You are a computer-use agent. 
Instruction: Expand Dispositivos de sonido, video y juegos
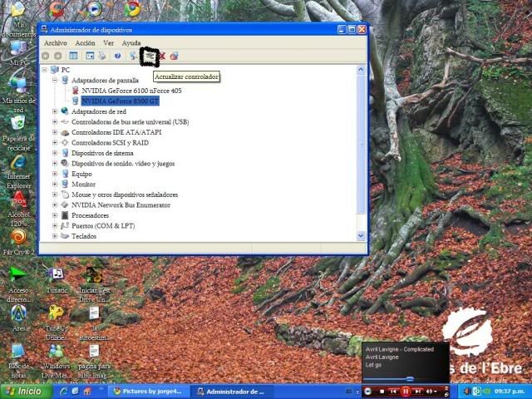[55, 164]
